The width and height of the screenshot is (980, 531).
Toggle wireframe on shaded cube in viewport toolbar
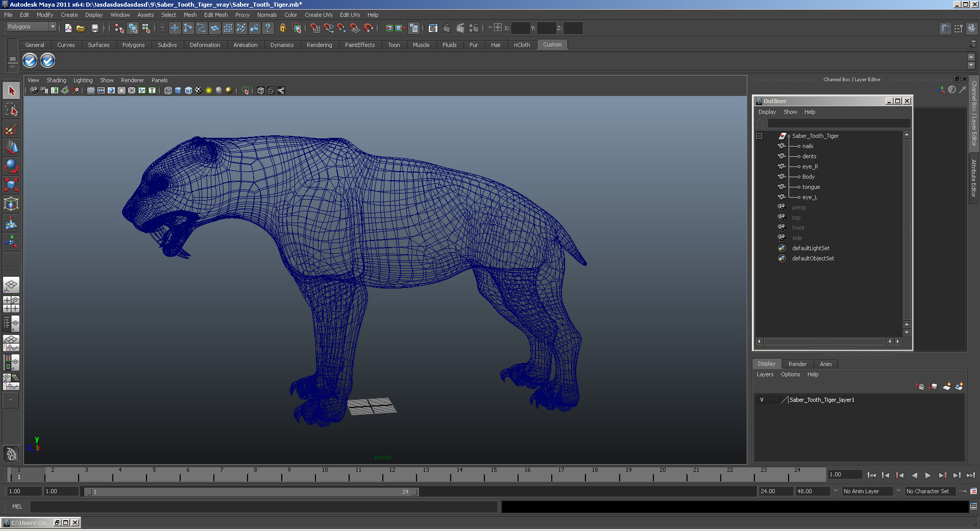(x=188, y=90)
